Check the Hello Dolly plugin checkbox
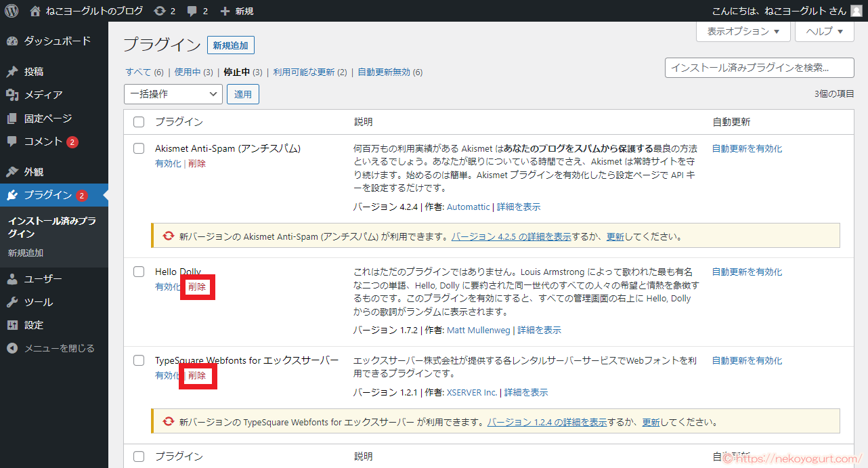Image resolution: width=868 pixels, height=468 pixels. pos(139,271)
